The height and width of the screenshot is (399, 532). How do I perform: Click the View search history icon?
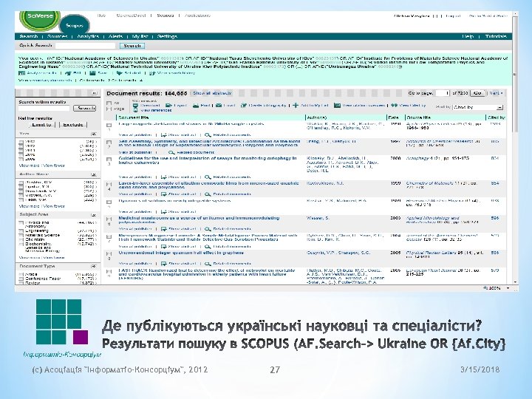(152, 73)
